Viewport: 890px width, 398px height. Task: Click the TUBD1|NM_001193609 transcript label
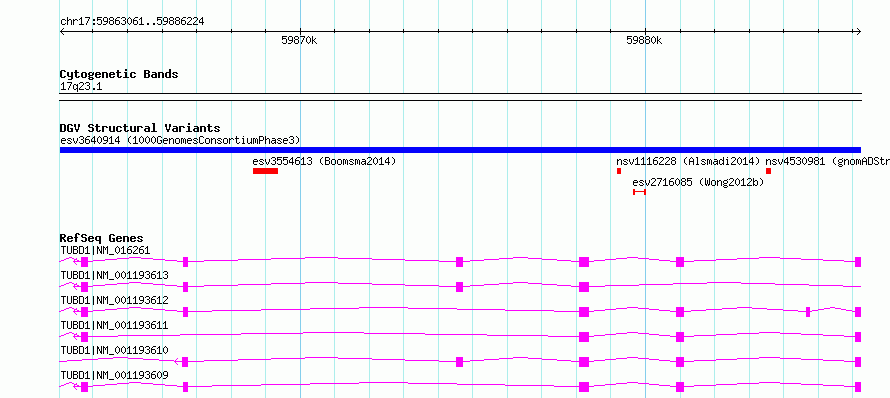click(114, 375)
